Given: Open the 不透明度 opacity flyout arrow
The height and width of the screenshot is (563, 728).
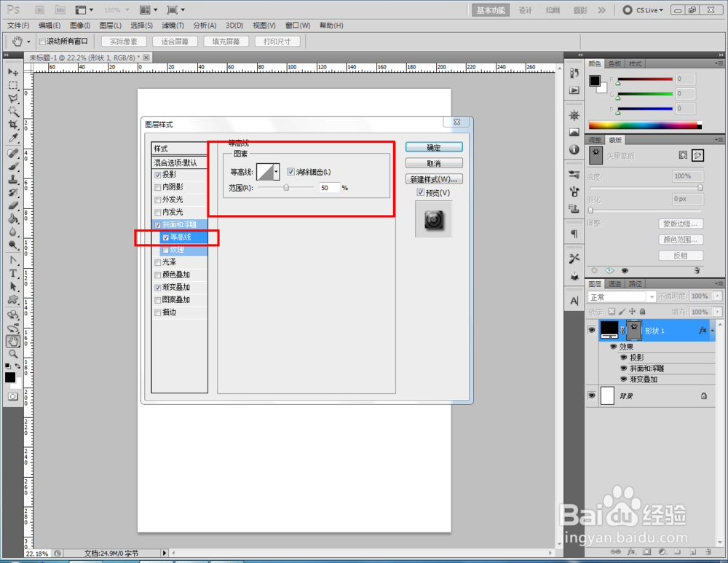Looking at the screenshot, I should point(718,296).
